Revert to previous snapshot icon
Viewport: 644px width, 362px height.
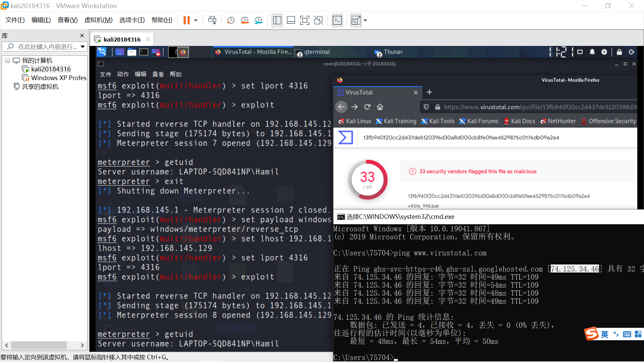pyautogui.click(x=245, y=20)
